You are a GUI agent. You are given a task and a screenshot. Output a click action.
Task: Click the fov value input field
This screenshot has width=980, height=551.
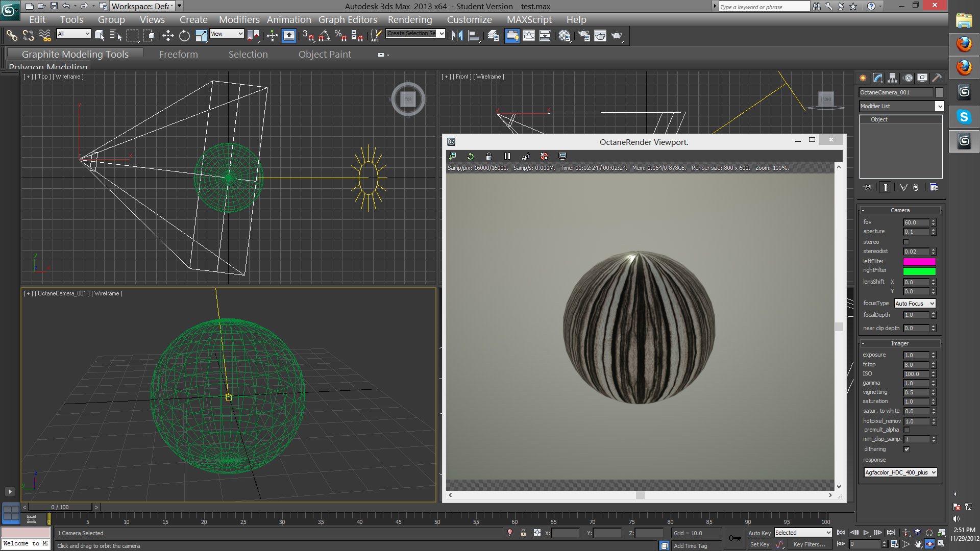coord(916,222)
